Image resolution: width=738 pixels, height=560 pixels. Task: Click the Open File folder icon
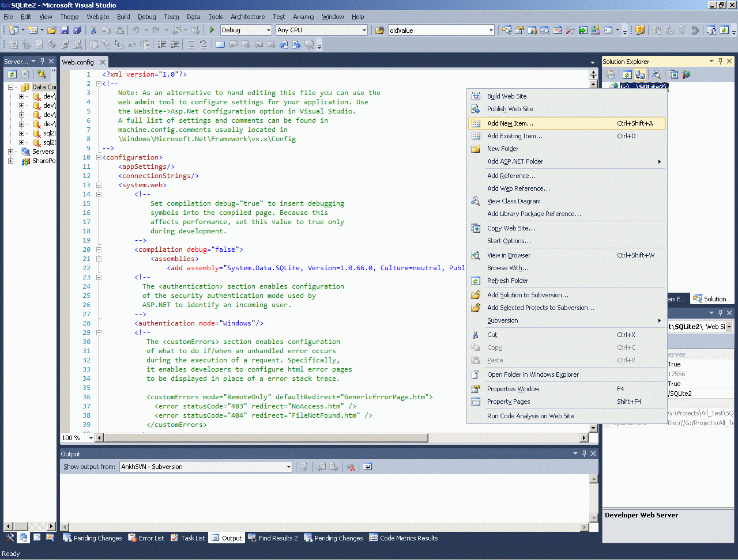click(x=52, y=30)
